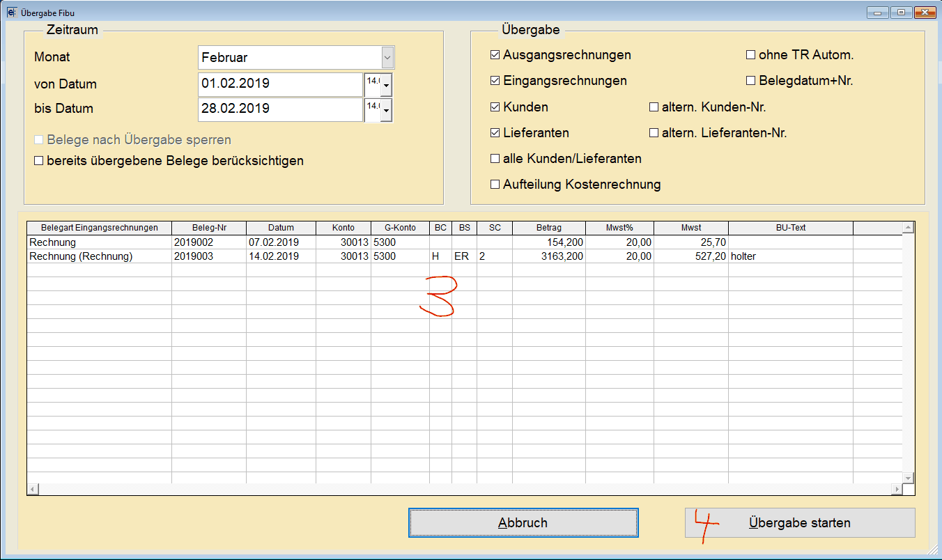The height and width of the screenshot is (560, 942).
Task: Enable bereits übergebene Belege berücksichtigen
Action: [39, 161]
